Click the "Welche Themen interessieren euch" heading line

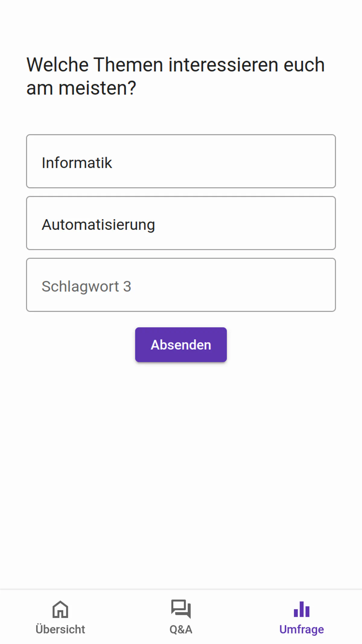(176, 65)
